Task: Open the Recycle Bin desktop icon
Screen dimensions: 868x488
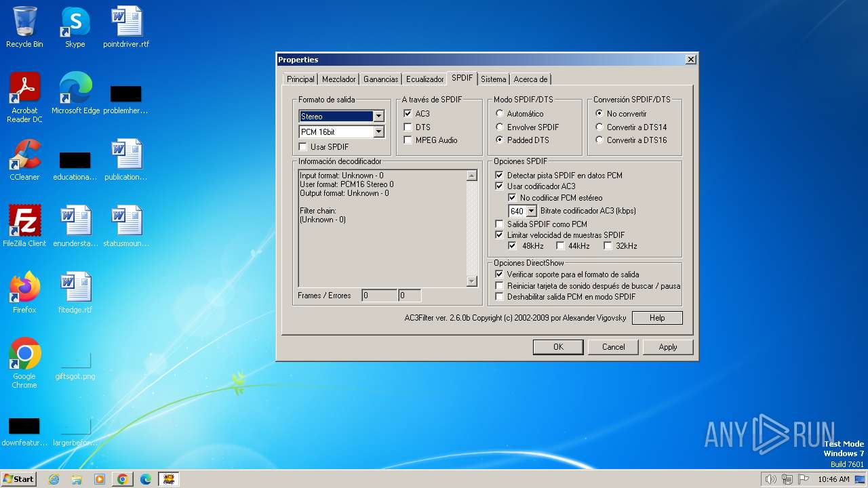Action: pos(24,28)
